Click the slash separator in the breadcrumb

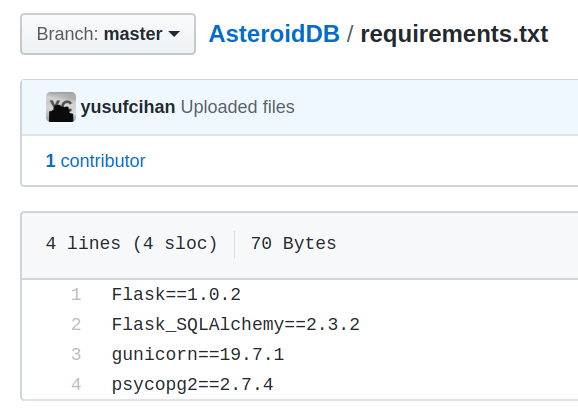point(350,34)
